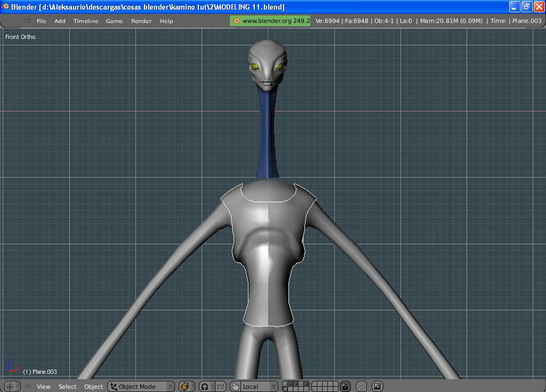Screen dimensions: 546x392
Task: Open the Local orientation dropdown
Action: click(260, 387)
